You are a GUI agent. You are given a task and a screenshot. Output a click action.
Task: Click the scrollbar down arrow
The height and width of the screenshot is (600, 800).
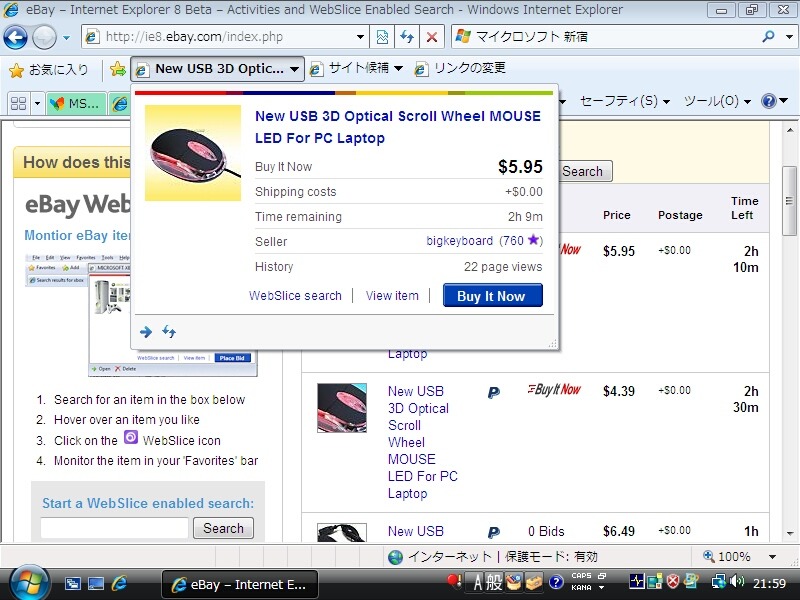click(790, 534)
